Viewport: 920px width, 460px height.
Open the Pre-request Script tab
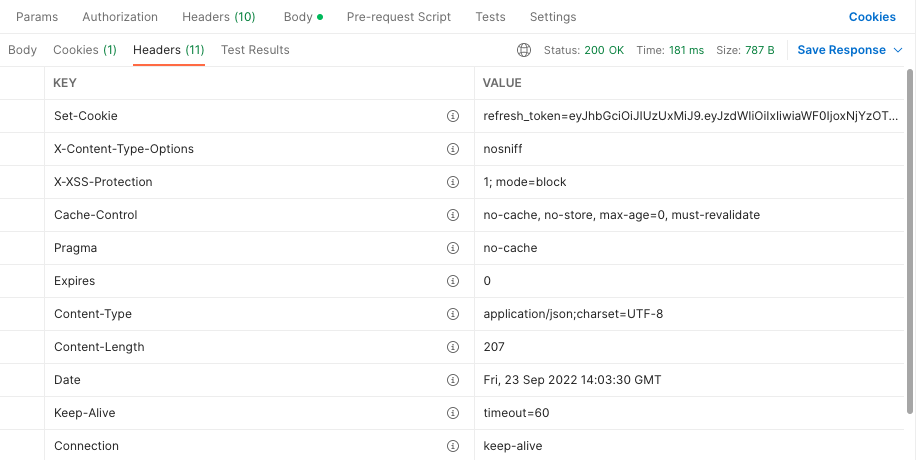(x=399, y=17)
